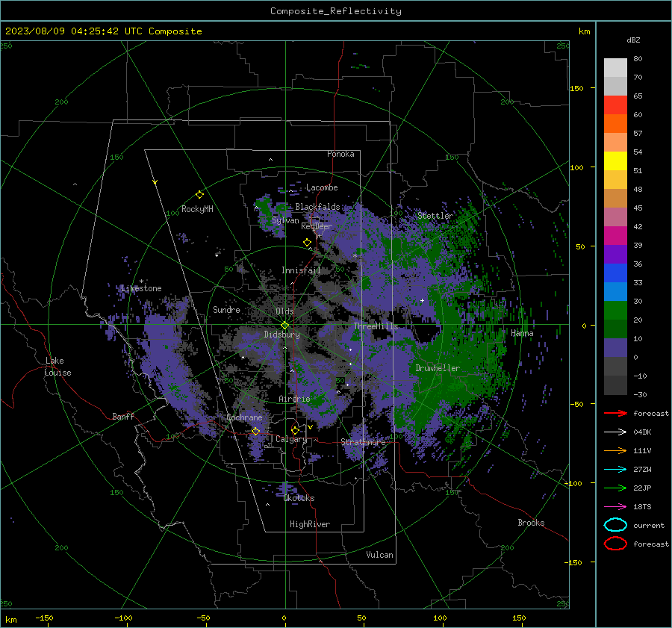
Task: Click the km unit label at top right
Action: pyautogui.click(x=584, y=31)
